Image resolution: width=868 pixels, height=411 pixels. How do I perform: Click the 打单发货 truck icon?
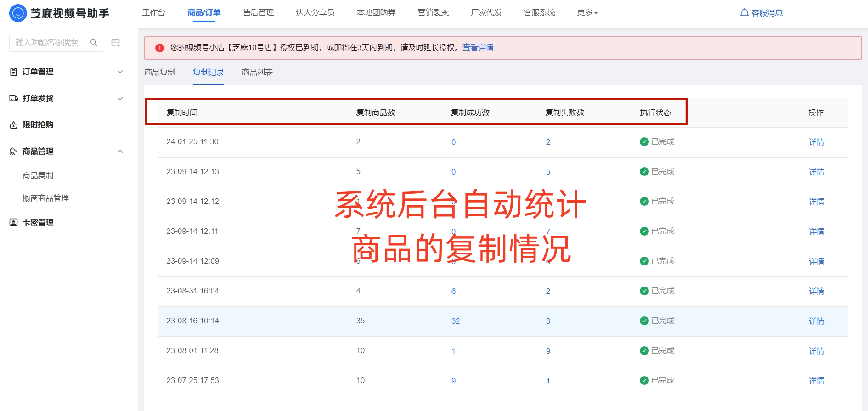[14, 98]
